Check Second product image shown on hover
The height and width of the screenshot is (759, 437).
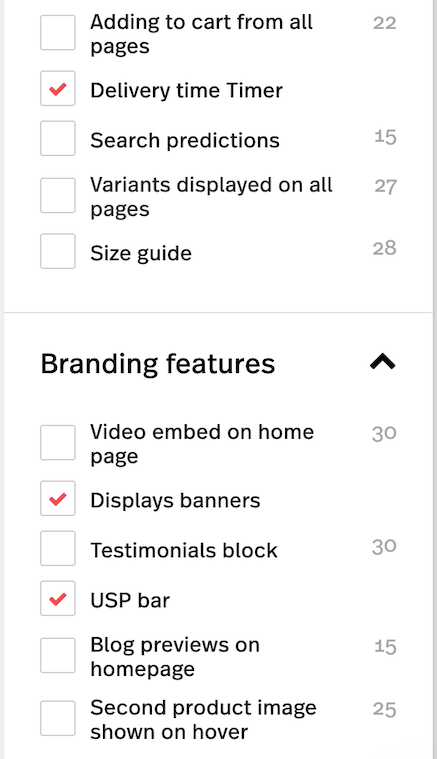(58, 718)
